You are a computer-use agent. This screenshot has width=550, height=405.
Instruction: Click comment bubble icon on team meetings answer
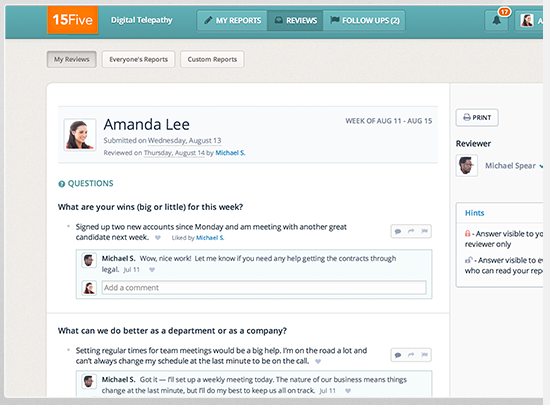[x=398, y=355]
